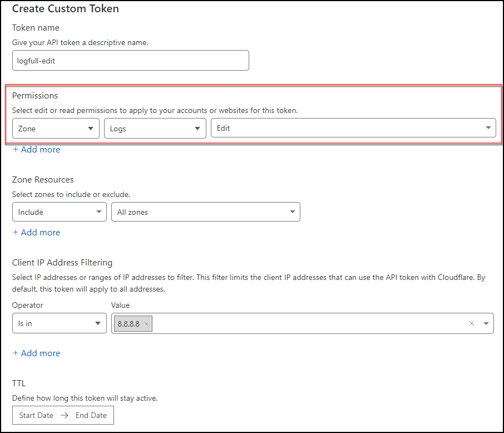
Task: Add more under Permissions section
Action: pos(36,150)
